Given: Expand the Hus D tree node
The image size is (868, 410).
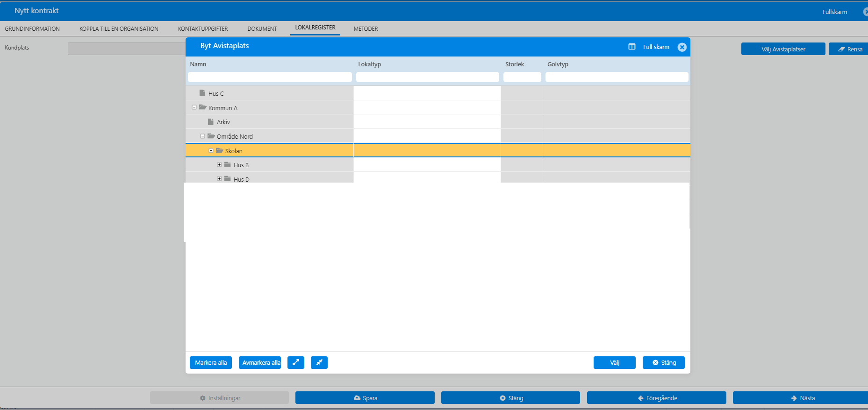Looking at the screenshot, I should (x=219, y=179).
